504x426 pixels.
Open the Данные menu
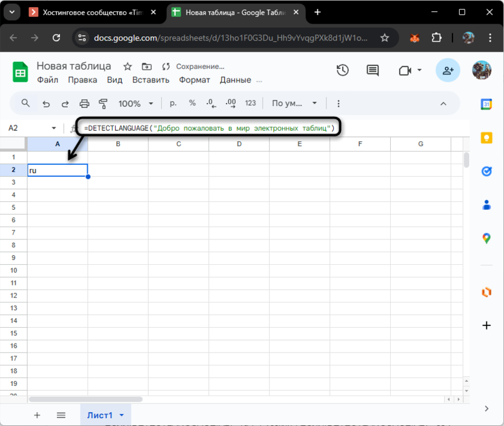(235, 80)
